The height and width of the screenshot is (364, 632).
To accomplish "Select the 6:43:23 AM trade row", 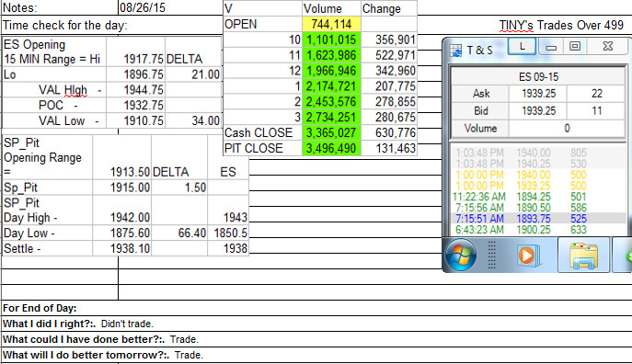I will click(x=538, y=230).
